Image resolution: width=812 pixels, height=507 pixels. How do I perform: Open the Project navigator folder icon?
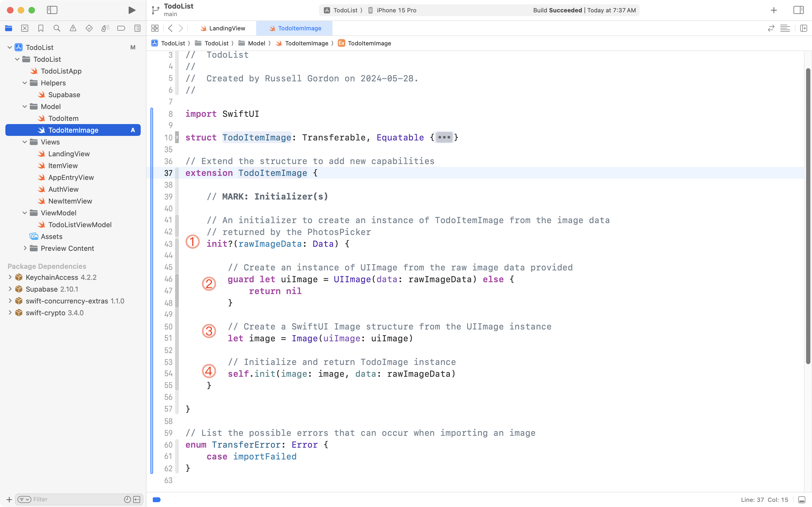pos(9,28)
